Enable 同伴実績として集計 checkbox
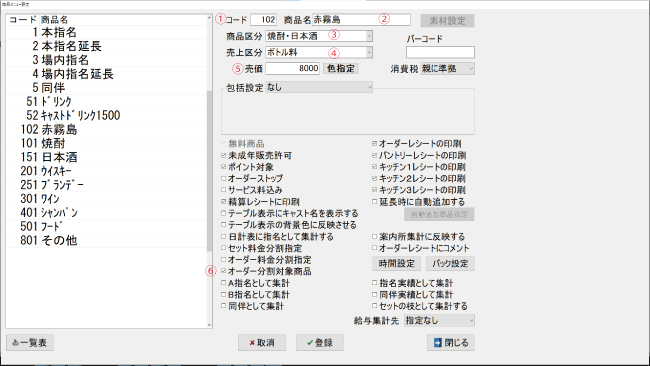This screenshot has height=366, width=650. [374, 295]
